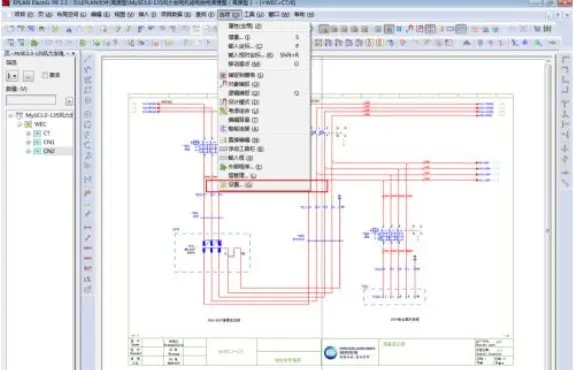Open the 布局空间 menu in menu bar
The image size is (573, 370).
[72, 14]
